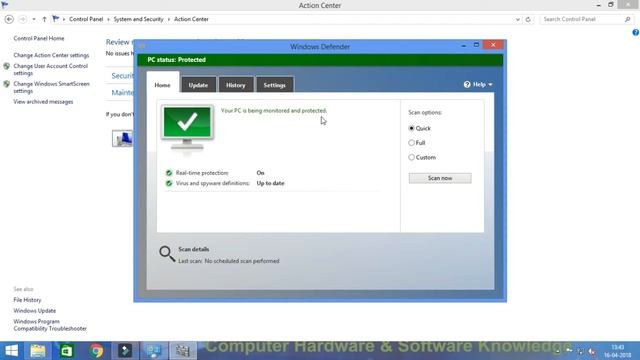
Task: Click Control Panel in the breadcrumb
Action: (x=86, y=19)
